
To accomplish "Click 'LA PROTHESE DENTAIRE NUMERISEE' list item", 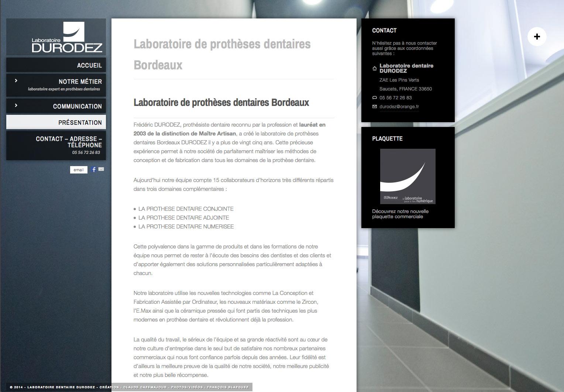I will pos(186,227).
